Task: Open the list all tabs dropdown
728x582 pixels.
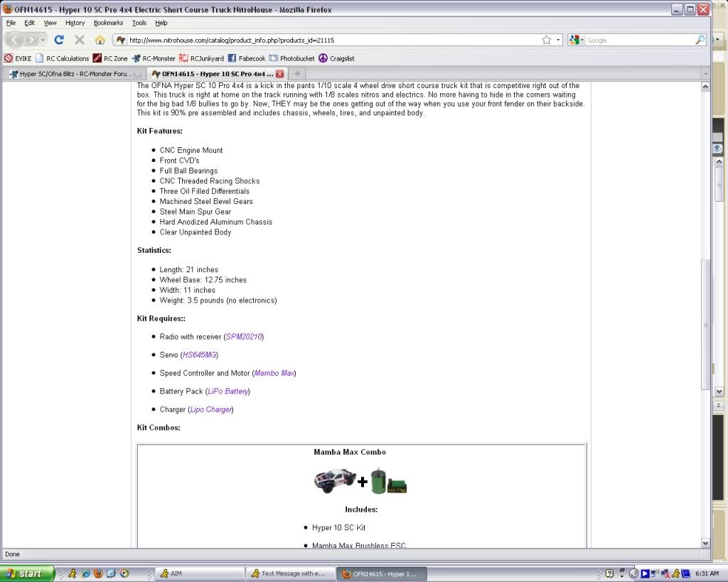Action: (705, 73)
